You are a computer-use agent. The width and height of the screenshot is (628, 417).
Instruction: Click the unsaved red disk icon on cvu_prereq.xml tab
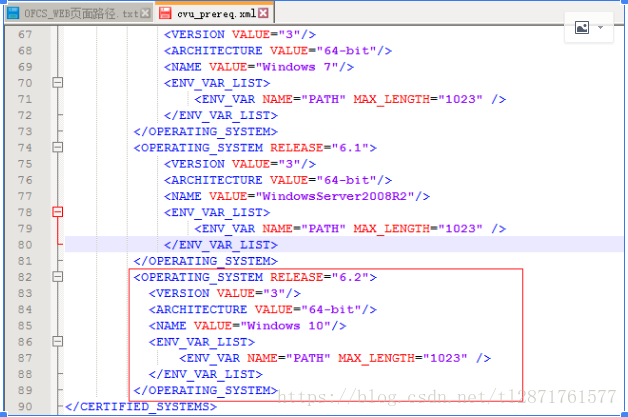[x=165, y=13]
